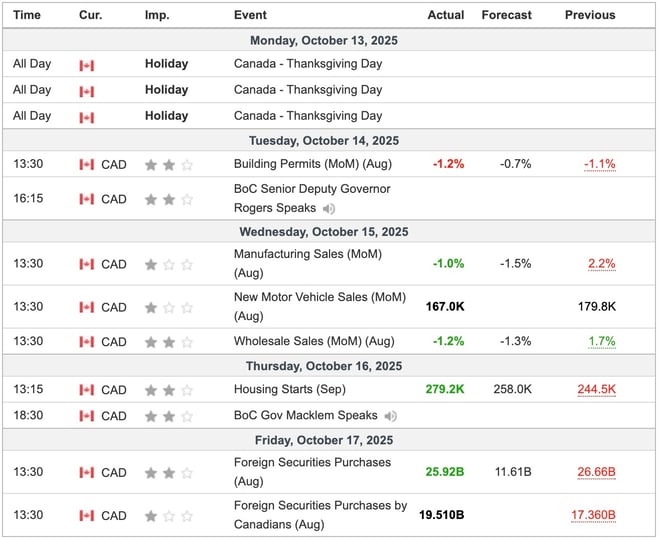Click Canada flag in New Motor Vehicle Sales row

pos(87,307)
